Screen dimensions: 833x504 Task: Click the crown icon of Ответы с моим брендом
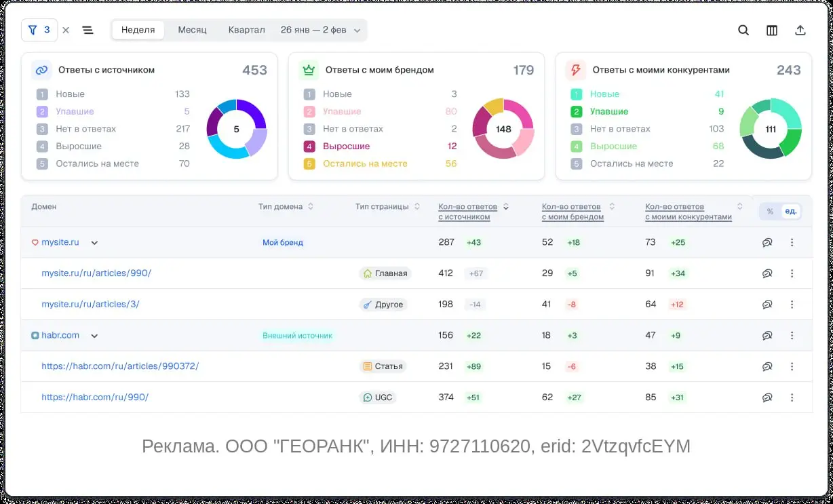[x=309, y=70]
